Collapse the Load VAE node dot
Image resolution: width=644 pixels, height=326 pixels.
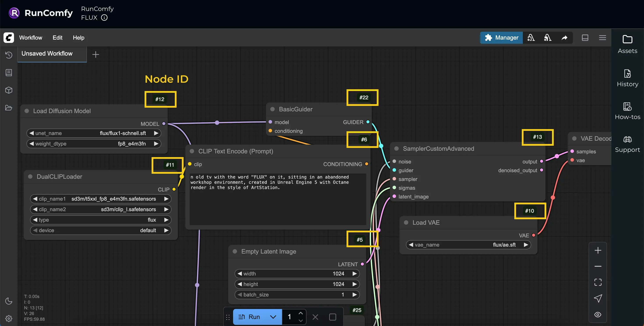[x=406, y=223]
